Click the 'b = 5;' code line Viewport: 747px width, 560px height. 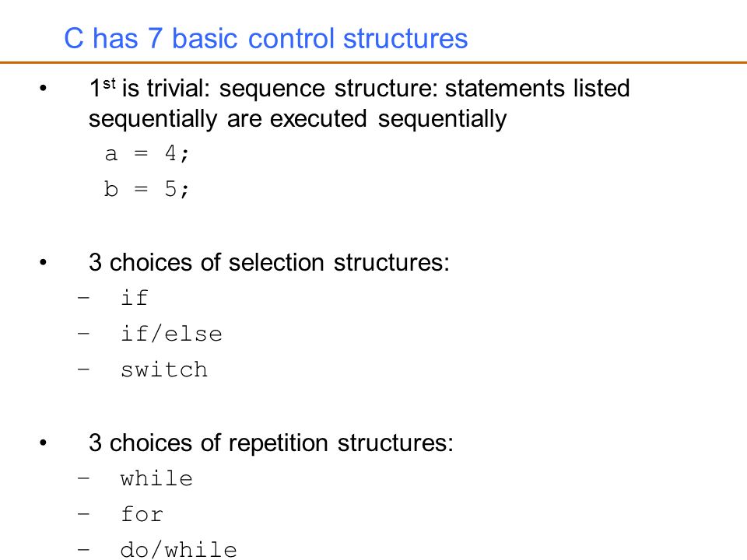point(147,188)
